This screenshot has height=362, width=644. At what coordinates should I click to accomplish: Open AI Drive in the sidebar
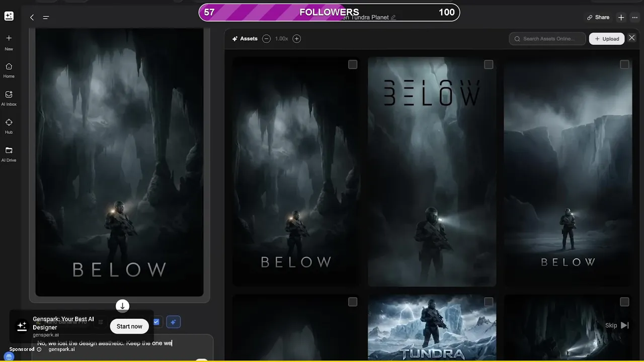(9, 154)
